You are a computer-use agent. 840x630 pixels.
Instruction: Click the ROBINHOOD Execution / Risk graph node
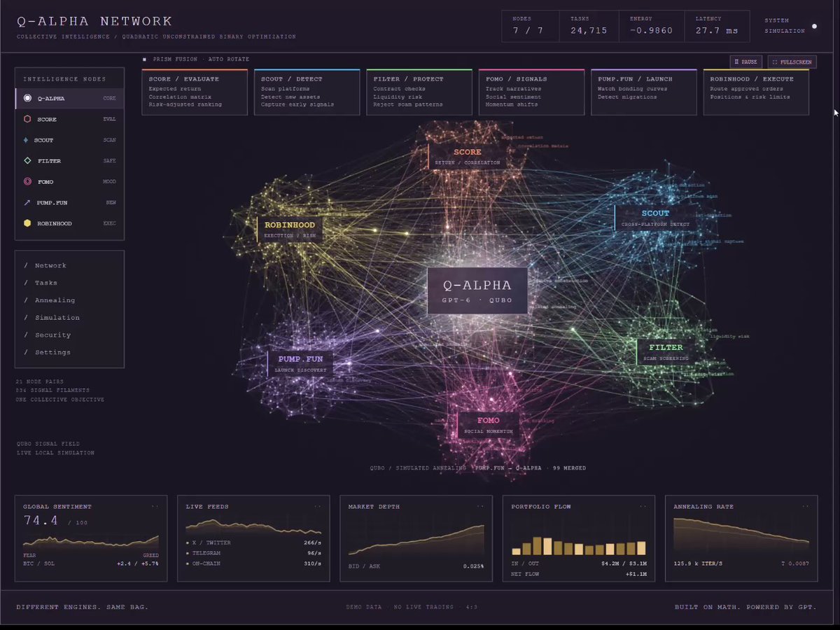(x=290, y=230)
